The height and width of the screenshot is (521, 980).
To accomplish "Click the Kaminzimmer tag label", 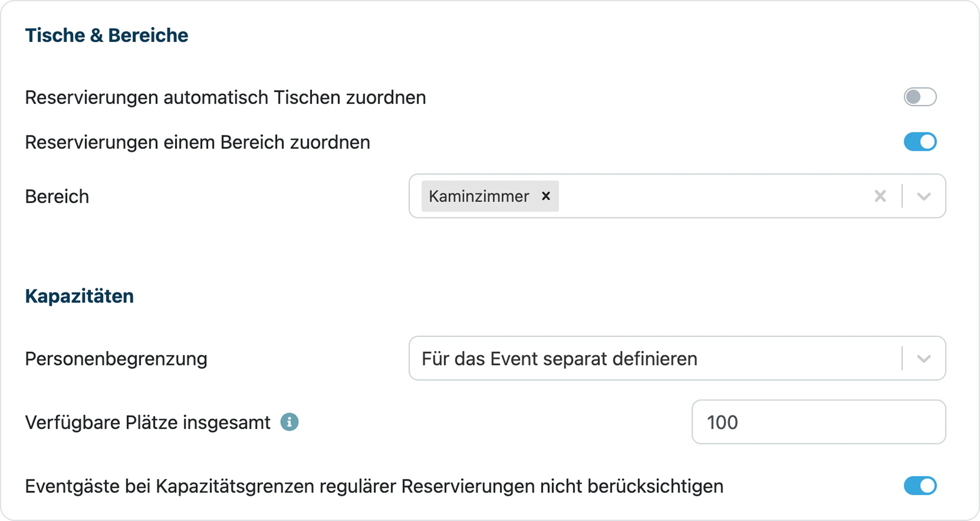I will point(479,196).
